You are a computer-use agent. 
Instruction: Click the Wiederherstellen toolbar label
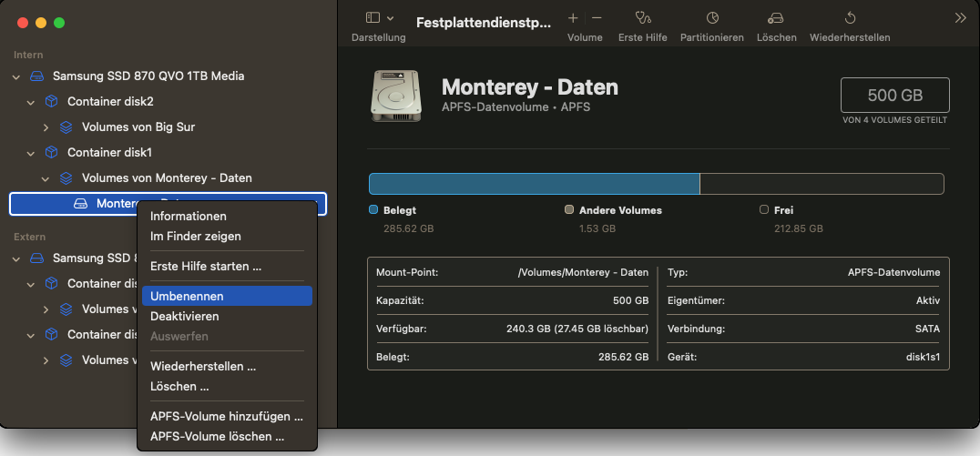[x=850, y=37]
